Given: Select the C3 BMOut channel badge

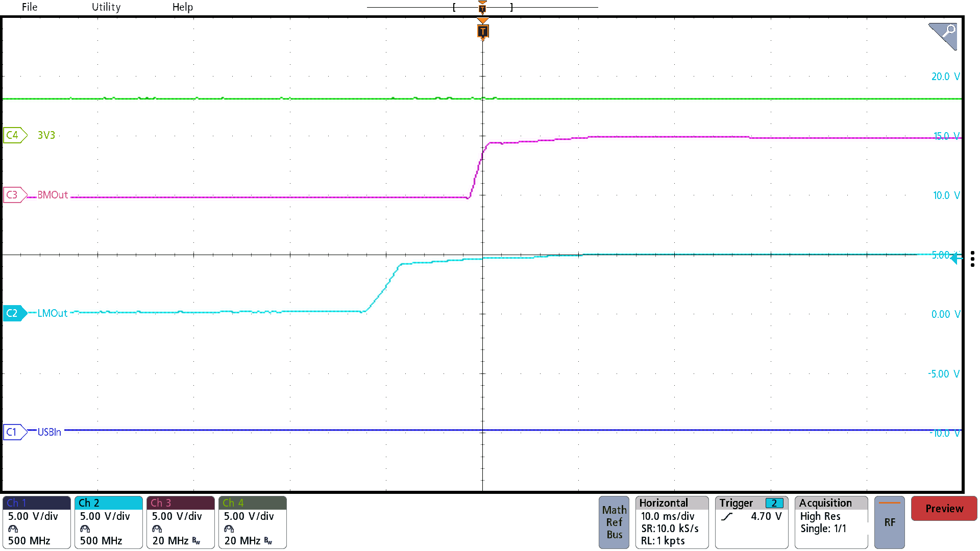Looking at the screenshot, I should coord(13,195).
